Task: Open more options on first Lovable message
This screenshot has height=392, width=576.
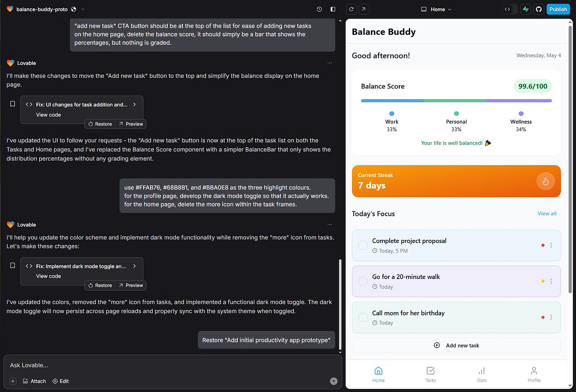Action: (330, 63)
